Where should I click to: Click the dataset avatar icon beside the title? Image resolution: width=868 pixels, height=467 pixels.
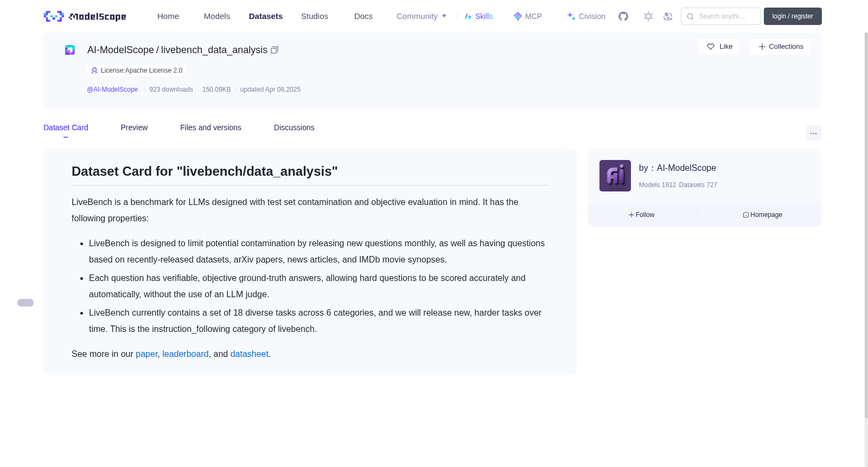tap(70, 50)
